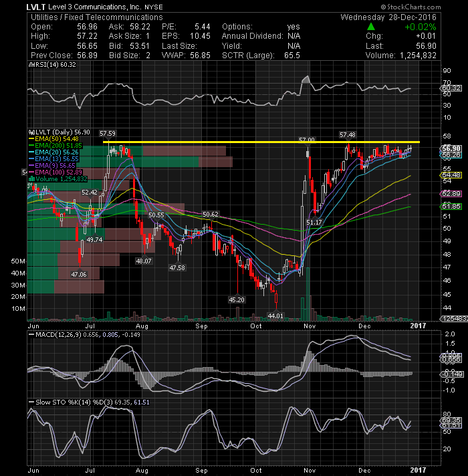Click the 56.90 last price tag on right axis
Viewport: 468px width, 476px height.
click(x=451, y=148)
